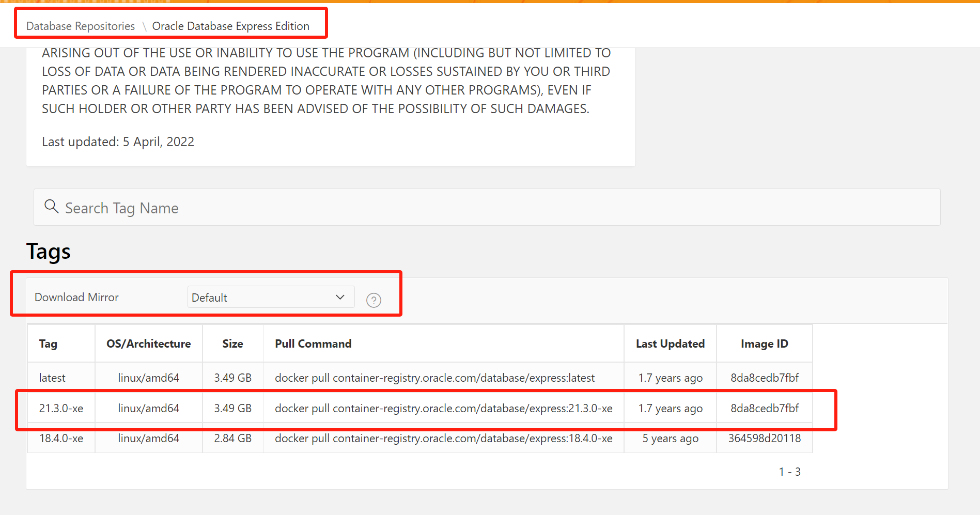Click the image ID 364598d20118
980x515 pixels.
pos(764,439)
